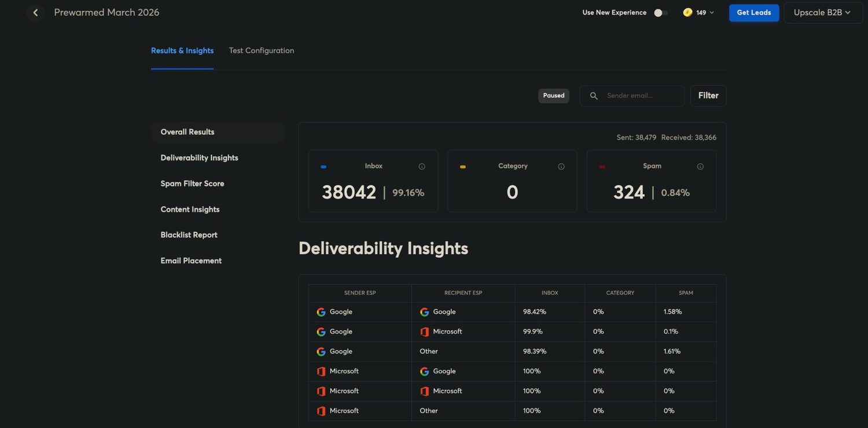Click the Paused status badge
868x428 pixels.
coord(554,96)
